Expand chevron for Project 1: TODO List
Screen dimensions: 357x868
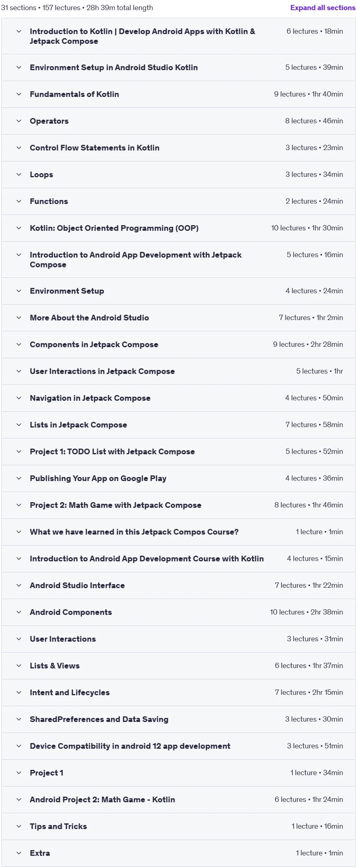tap(19, 451)
